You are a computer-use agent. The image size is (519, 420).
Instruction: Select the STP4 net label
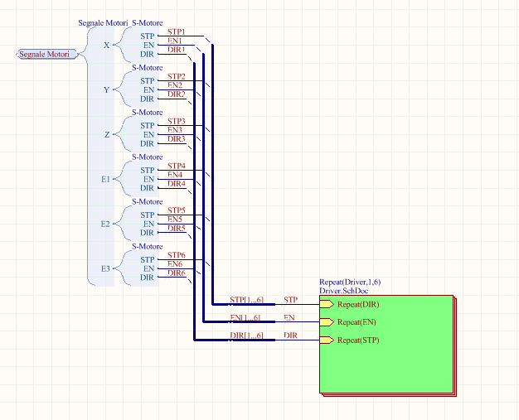176,166
